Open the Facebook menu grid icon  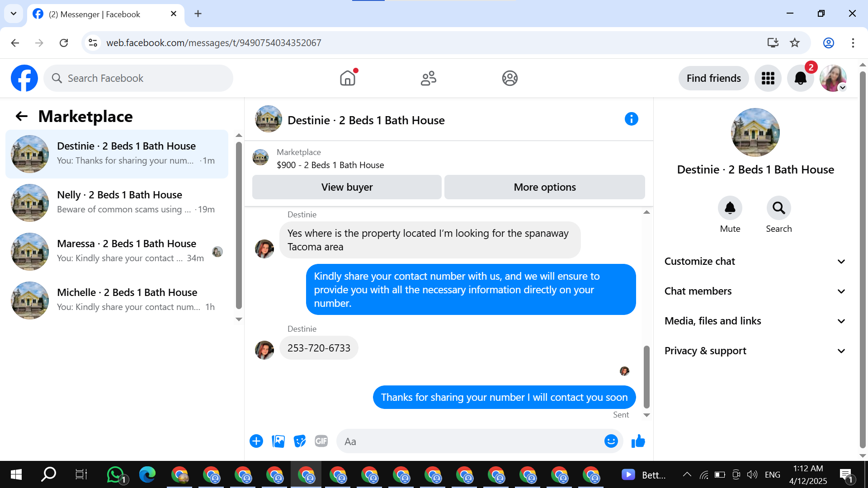(768, 78)
